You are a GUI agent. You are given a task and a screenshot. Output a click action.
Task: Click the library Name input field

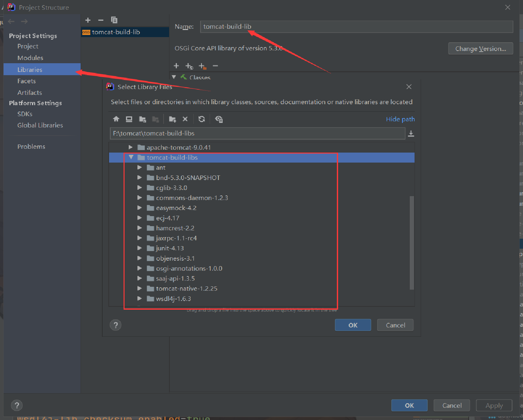(357, 26)
